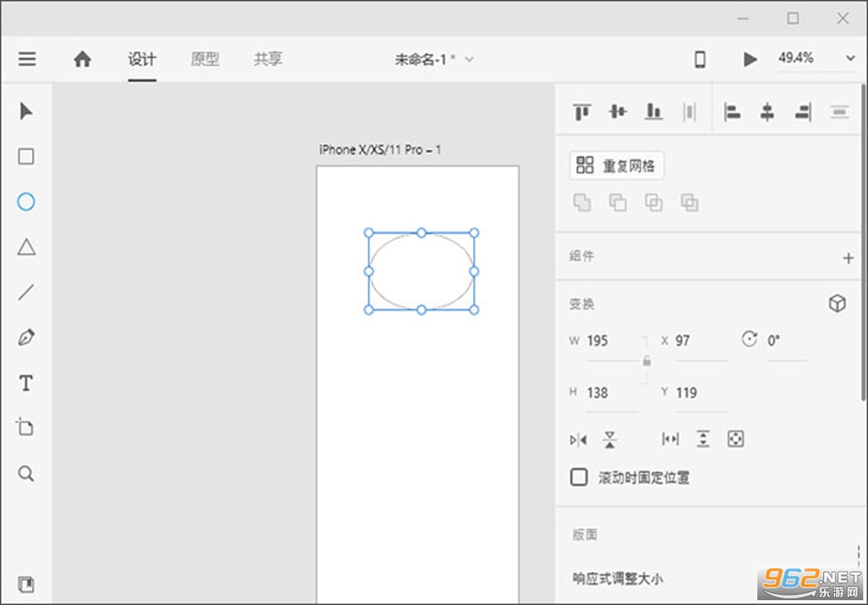Flip the shape horizontally

tap(578, 440)
